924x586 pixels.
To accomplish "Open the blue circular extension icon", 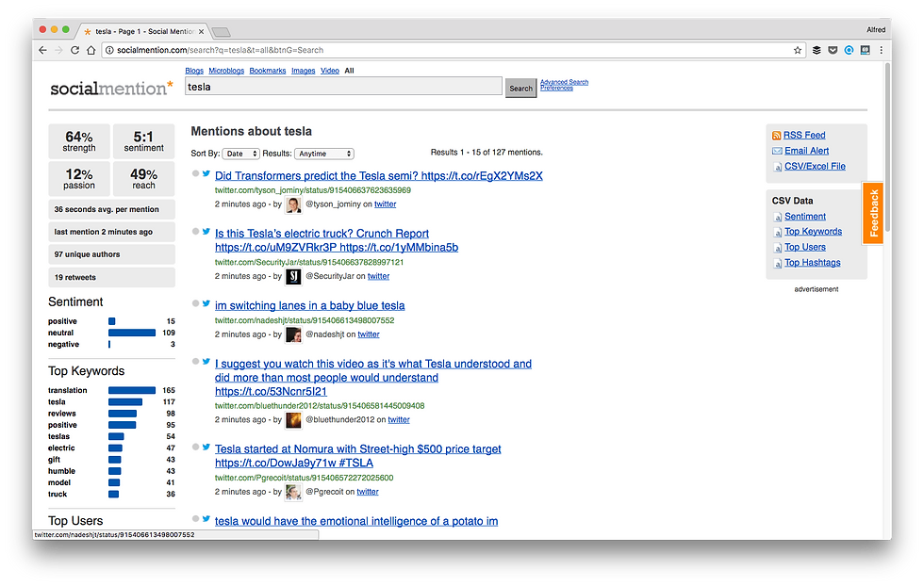I will click(x=849, y=50).
